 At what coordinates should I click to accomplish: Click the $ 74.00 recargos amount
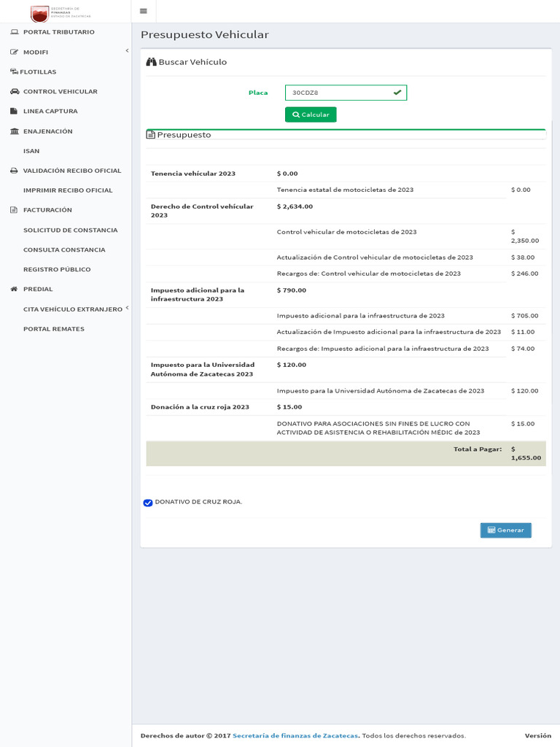(x=523, y=348)
